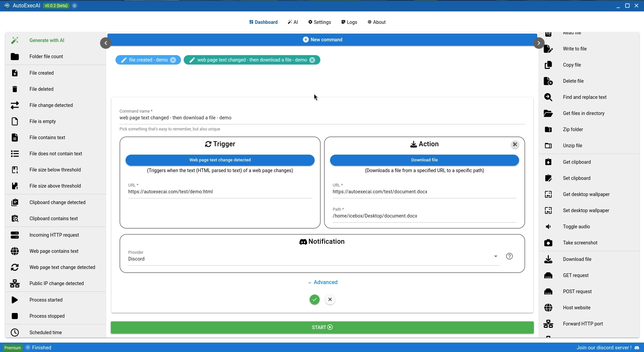The image size is (644, 352).
Task: Pick Clipboard change detected icon
Action: (x=15, y=202)
